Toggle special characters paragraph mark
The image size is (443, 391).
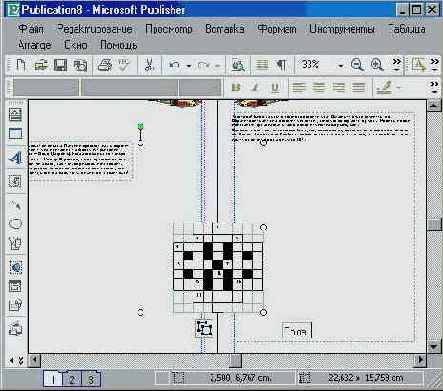pyautogui.click(x=281, y=65)
